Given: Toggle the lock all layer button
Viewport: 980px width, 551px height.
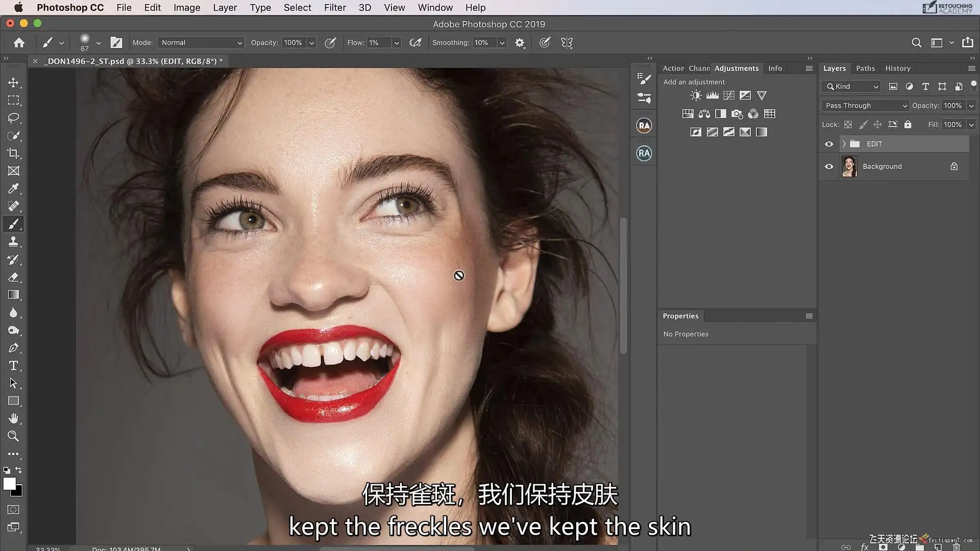Looking at the screenshot, I should point(908,124).
